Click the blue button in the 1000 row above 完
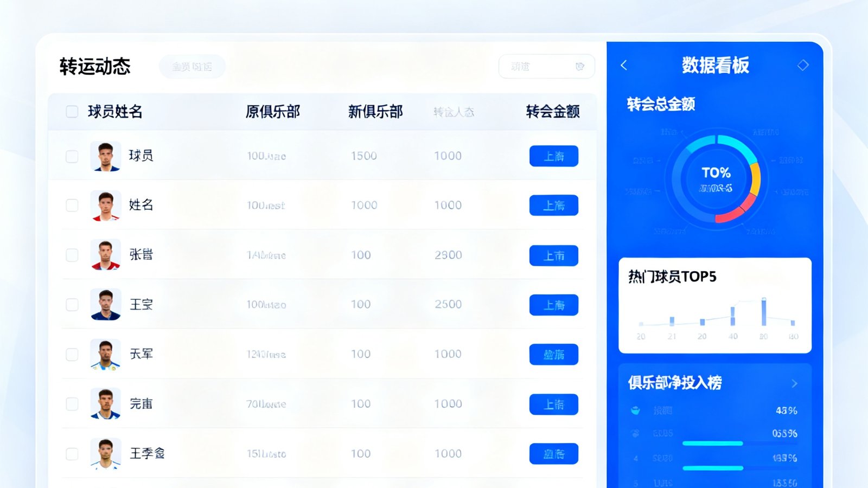Image resolution: width=868 pixels, height=488 pixels. click(x=554, y=355)
